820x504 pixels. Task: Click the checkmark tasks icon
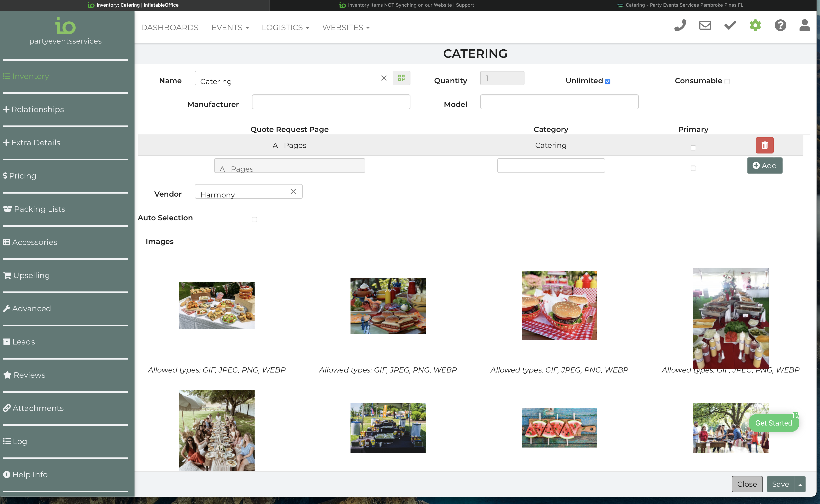[x=730, y=26]
